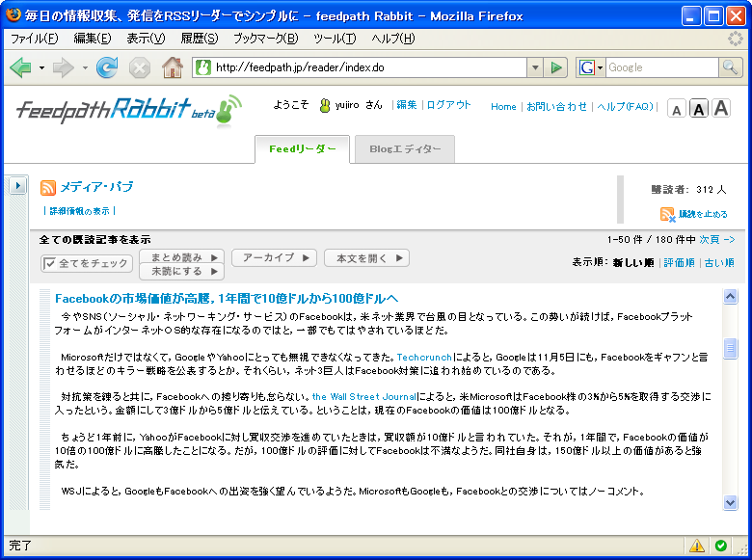Click the 編集 link beside the user name
The height and width of the screenshot is (560, 752).
(x=407, y=105)
